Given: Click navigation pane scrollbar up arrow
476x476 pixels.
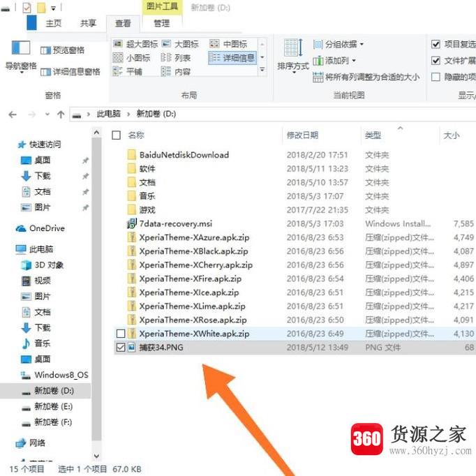Looking at the screenshot, I should [x=96, y=133].
